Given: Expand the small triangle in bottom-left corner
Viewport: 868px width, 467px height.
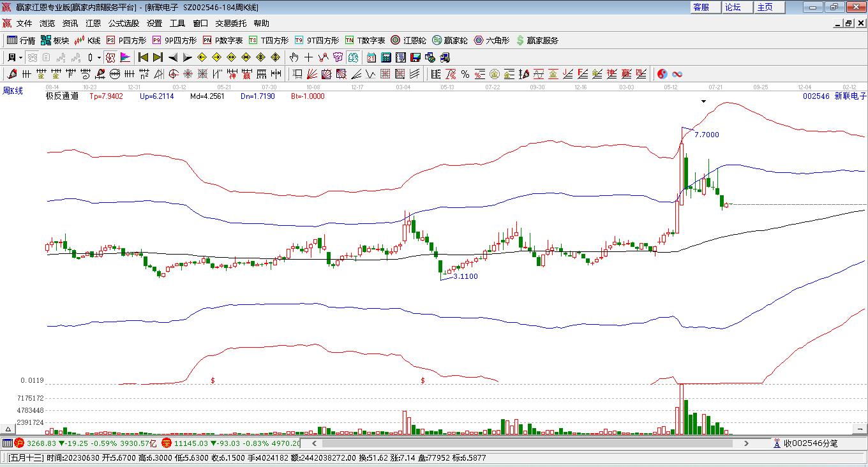Looking at the screenshot, I should [x=8, y=429].
